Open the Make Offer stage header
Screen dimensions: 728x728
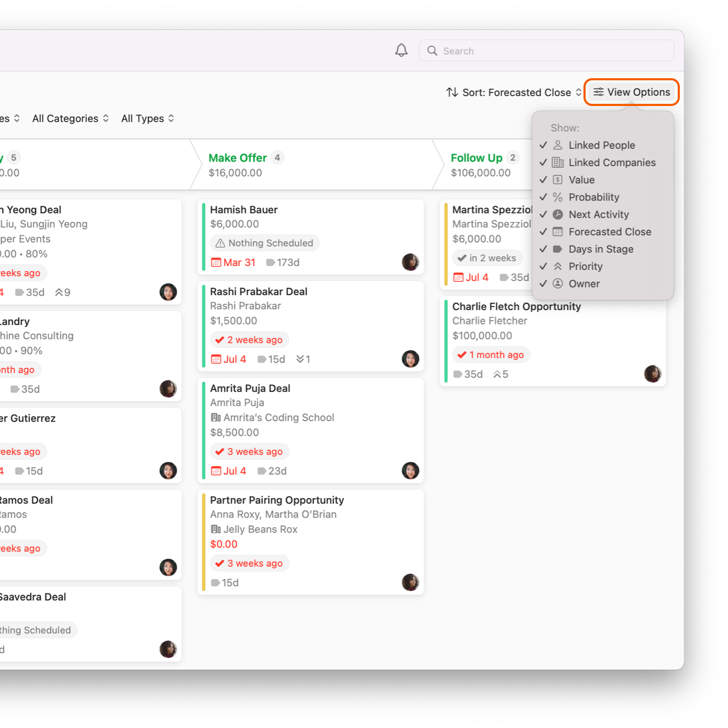(238, 158)
